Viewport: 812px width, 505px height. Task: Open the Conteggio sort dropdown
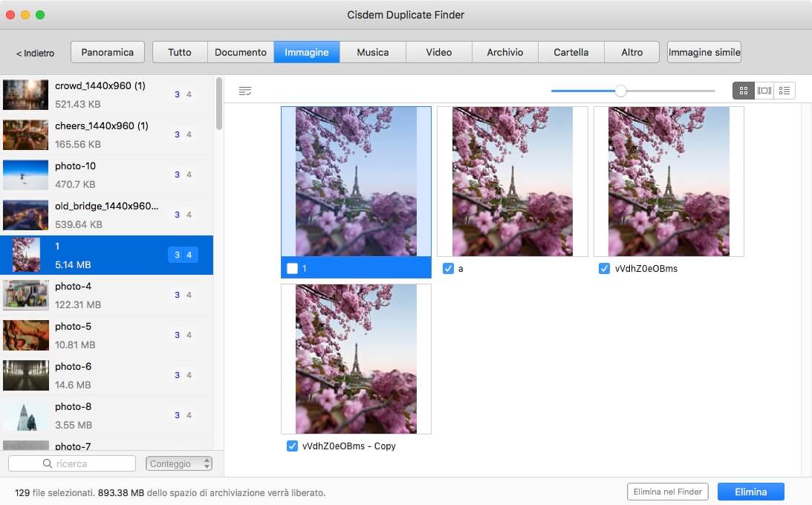pos(179,464)
